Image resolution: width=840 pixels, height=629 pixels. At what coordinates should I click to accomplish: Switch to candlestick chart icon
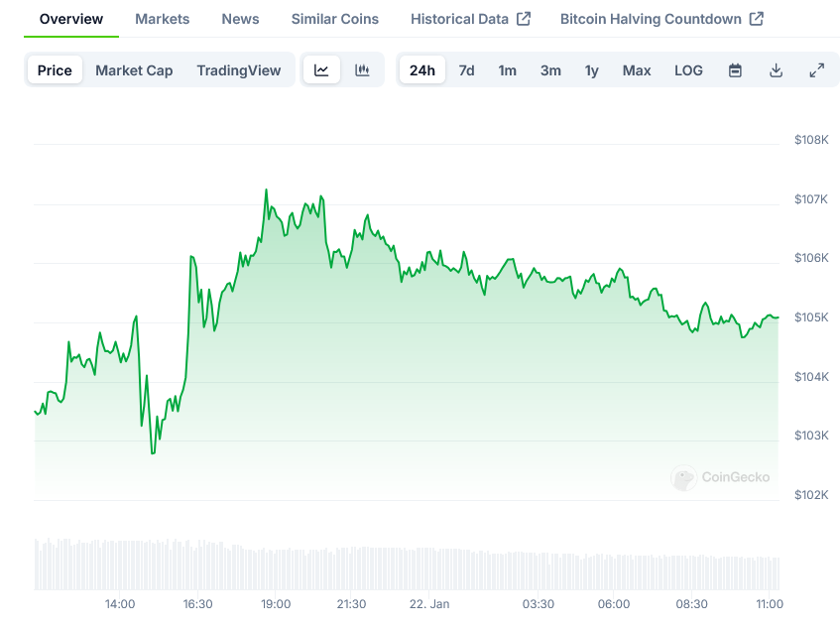click(362, 70)
